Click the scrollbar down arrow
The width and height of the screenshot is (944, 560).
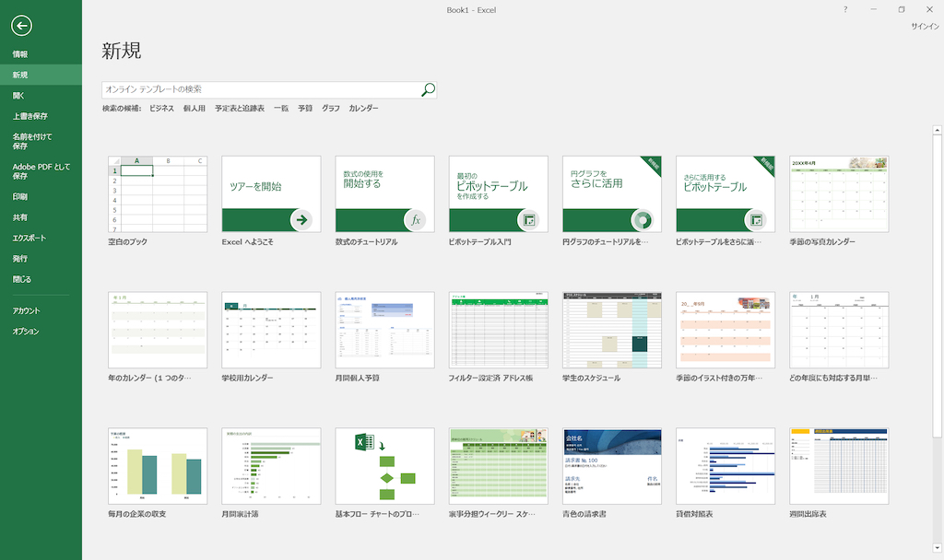937,548
